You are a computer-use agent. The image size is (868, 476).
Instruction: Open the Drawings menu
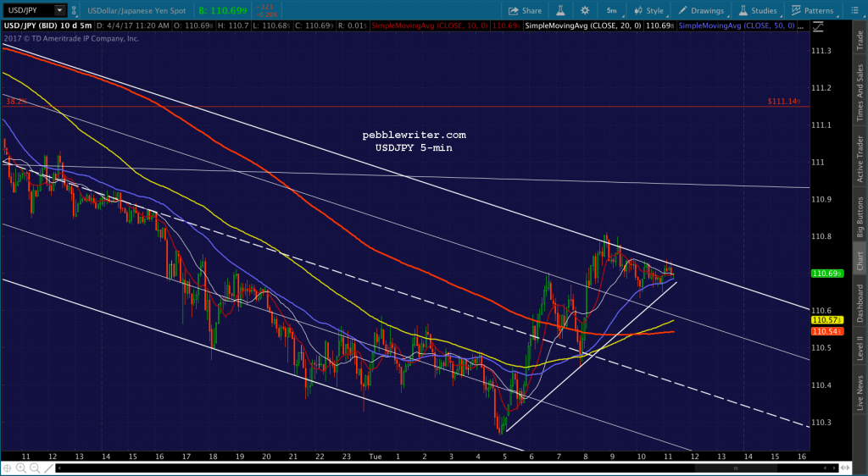coord(701,10)
